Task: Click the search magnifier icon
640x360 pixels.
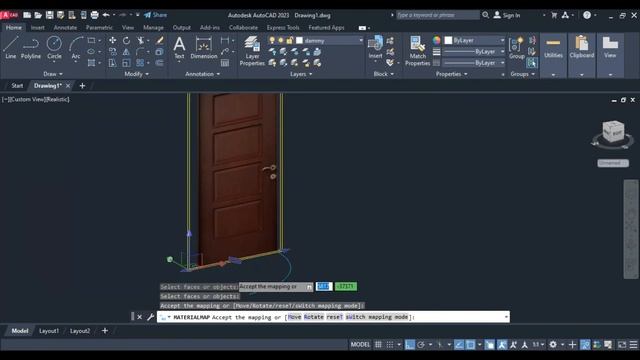Action: [485, 15]
